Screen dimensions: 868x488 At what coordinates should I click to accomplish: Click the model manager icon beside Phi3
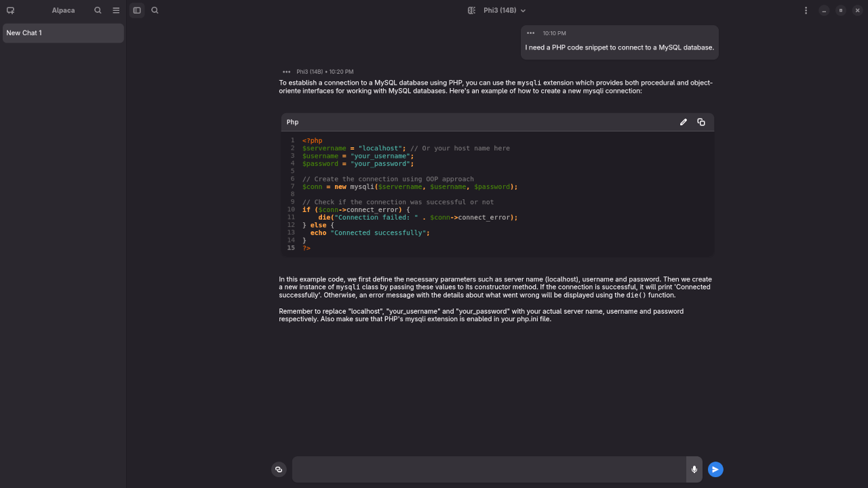tap(471, 10)
